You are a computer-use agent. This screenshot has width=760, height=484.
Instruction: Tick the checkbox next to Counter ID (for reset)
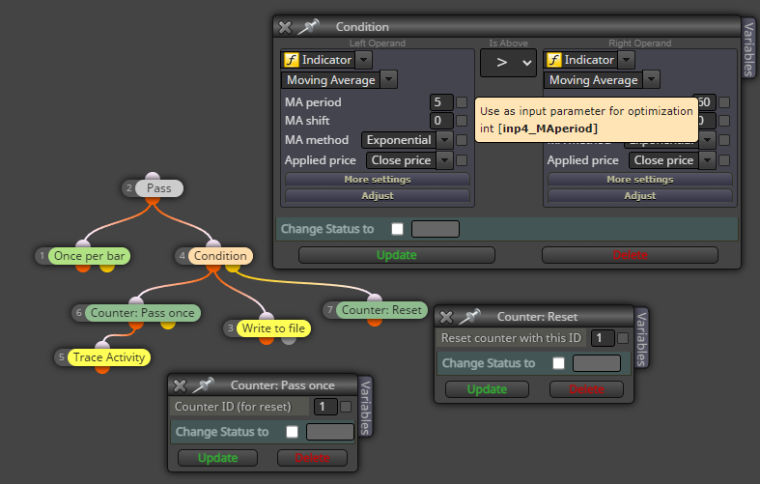[x=346, y=406]
